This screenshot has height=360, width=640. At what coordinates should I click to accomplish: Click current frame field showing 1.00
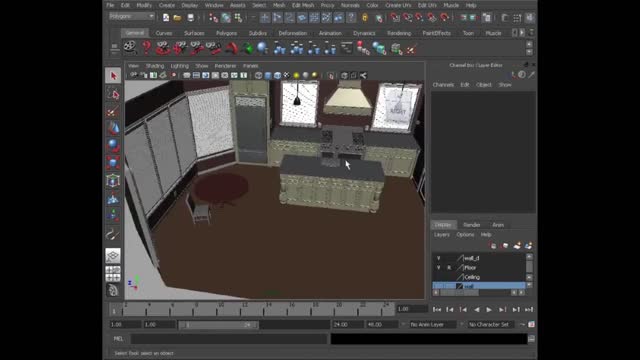412,309
